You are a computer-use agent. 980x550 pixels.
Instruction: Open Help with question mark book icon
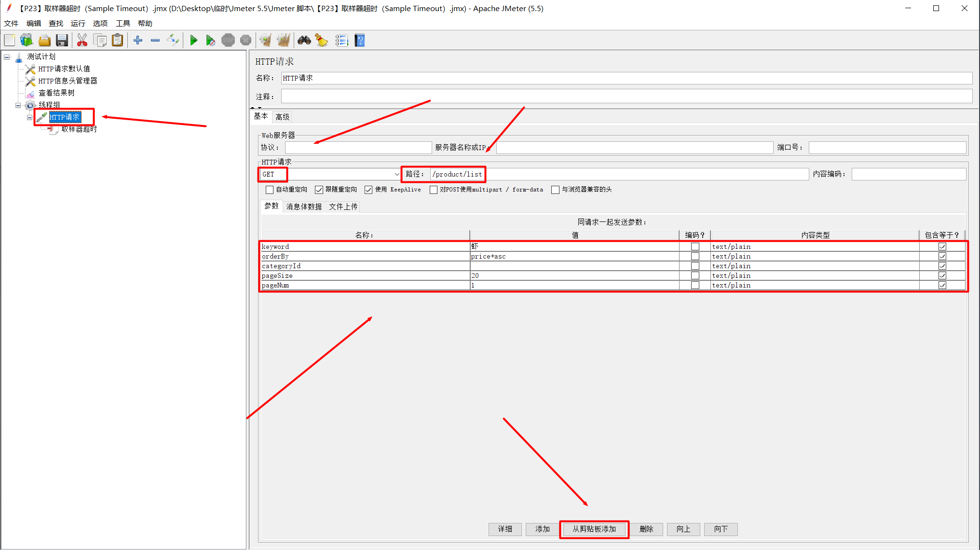(x=360, y=41)
